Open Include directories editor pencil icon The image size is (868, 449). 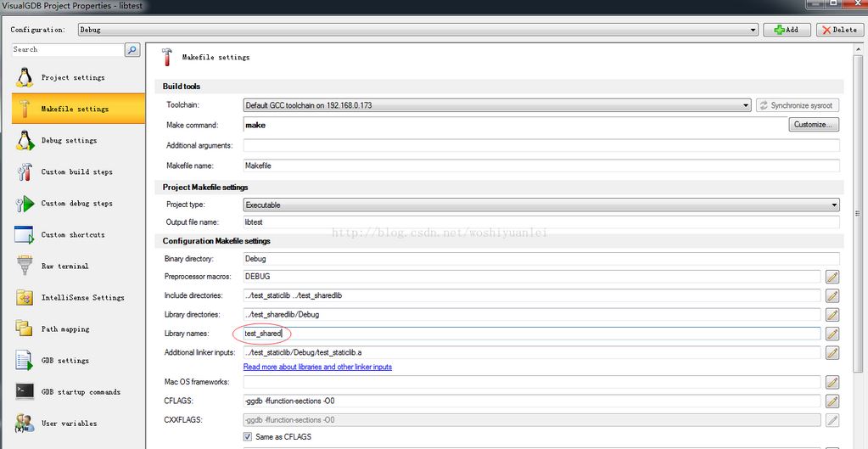(832, 295)
